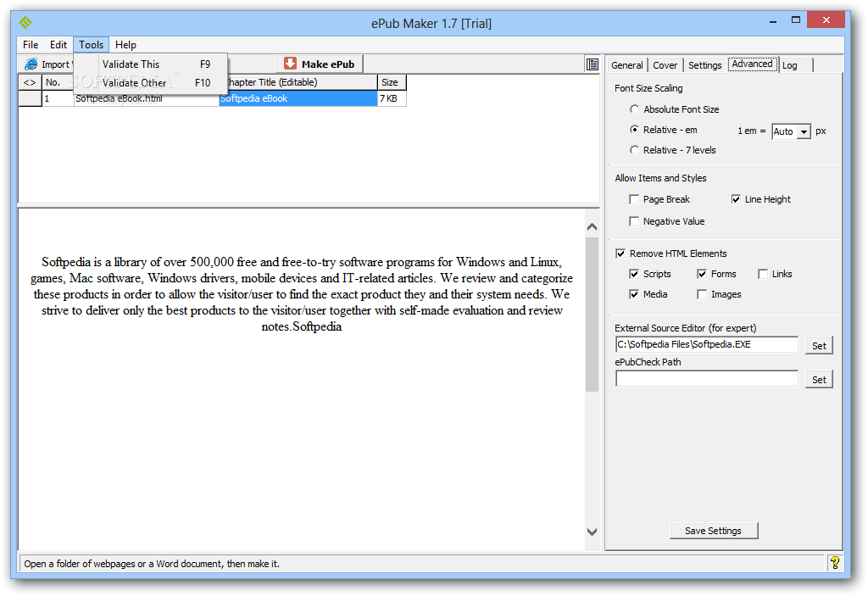Choose Validate Other from Tools menu
The image size is (868, 596).
tap(151, 83)
